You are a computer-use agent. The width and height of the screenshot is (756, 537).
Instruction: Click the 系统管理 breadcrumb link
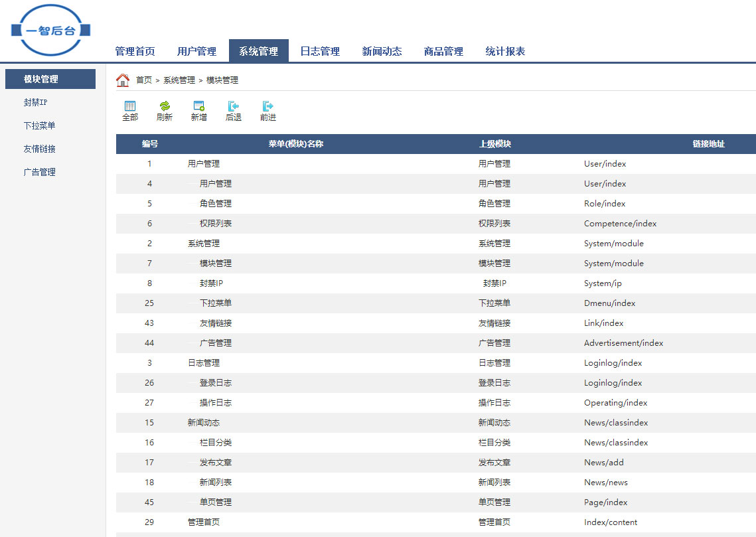coord(179,80)
